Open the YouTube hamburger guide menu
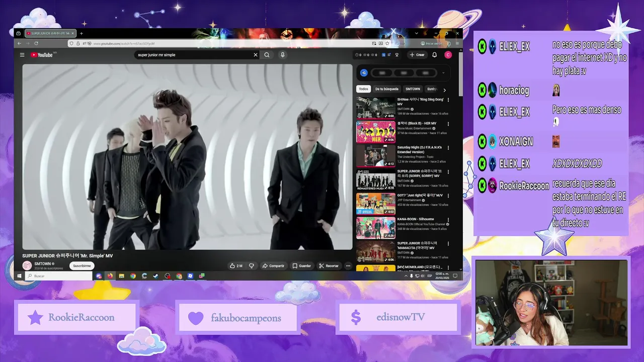 [x=22, y=55]
